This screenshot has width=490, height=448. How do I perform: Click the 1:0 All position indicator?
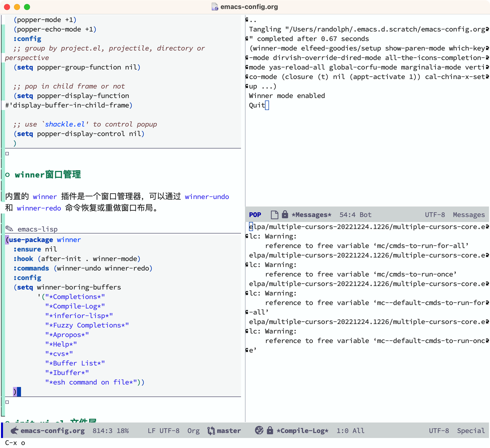pyautogui.click(x=350, y=431)
